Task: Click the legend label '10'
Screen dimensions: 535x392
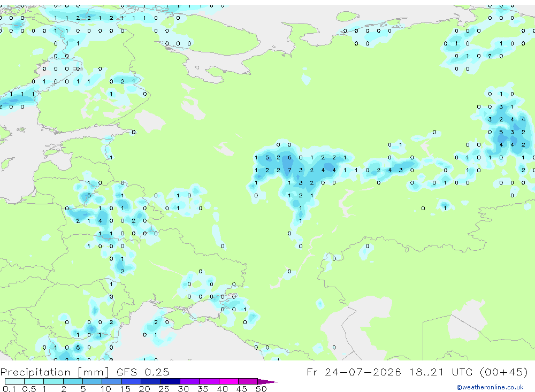Action: pos(106,389)
